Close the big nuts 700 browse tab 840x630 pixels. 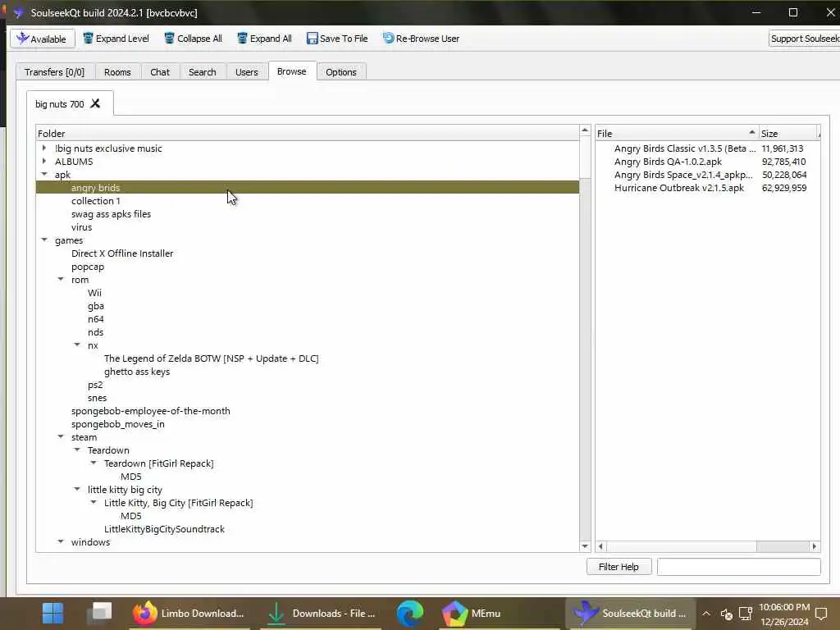[x=95, y=103]
